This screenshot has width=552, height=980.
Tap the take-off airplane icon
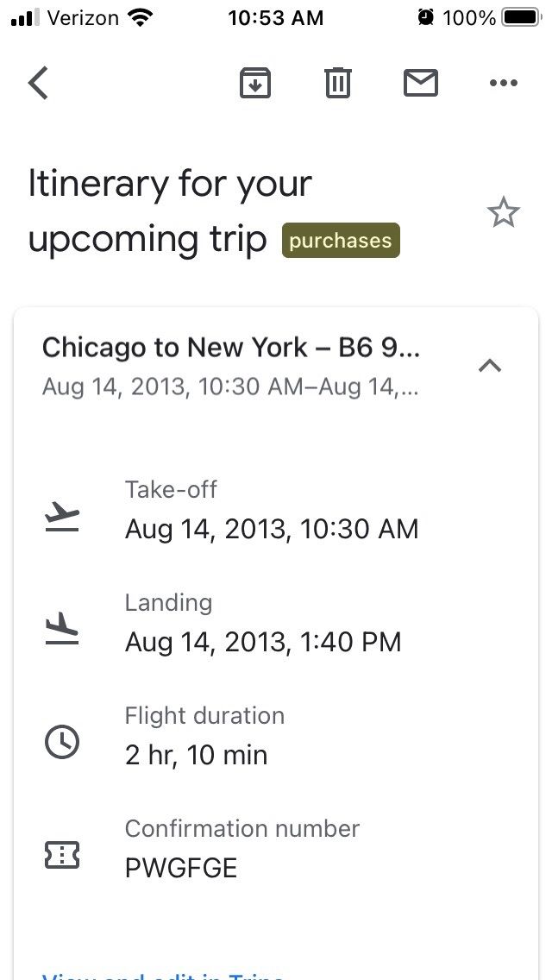click(x=62, y=517)
